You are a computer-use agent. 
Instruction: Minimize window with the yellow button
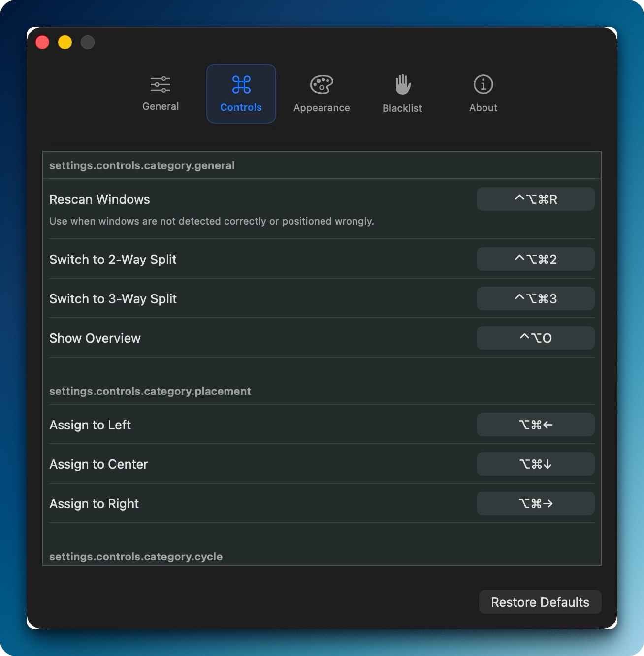65,42
